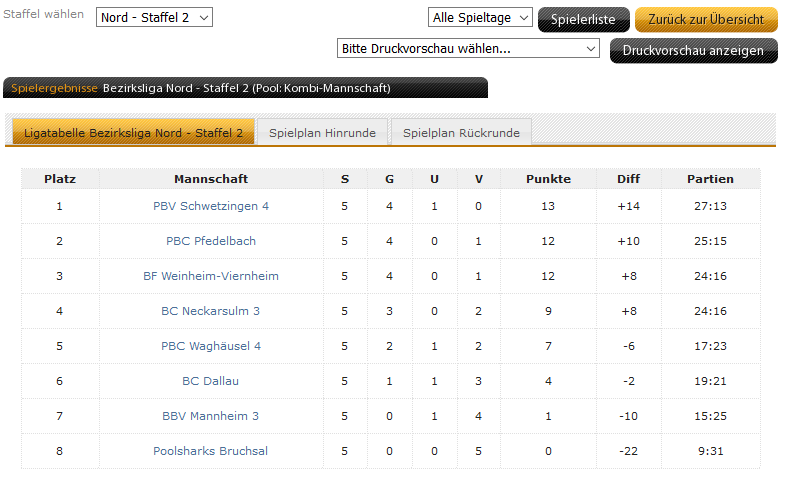This screenshot has height=477, width=785.
Task: Click the Mannschaft column header
Action: (211, 179)
